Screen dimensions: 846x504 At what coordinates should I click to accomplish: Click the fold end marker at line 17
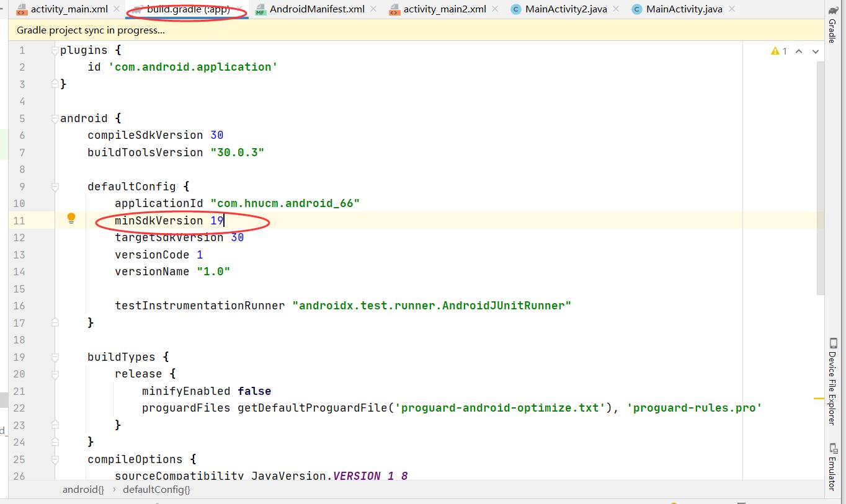point(55,322)
